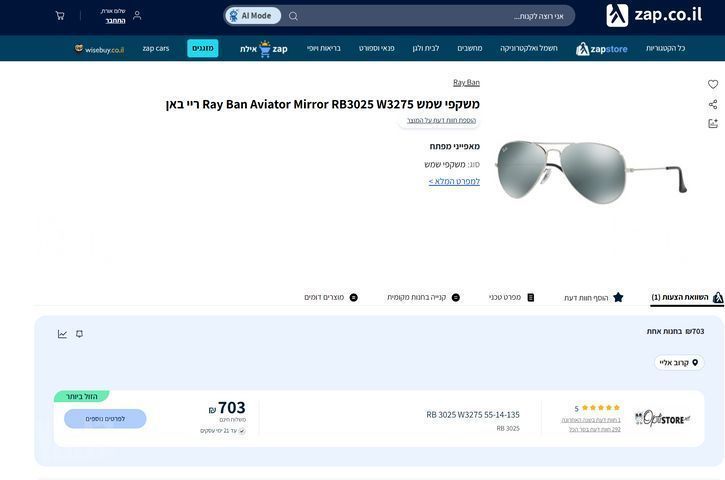Open price history chart icon

62,334
